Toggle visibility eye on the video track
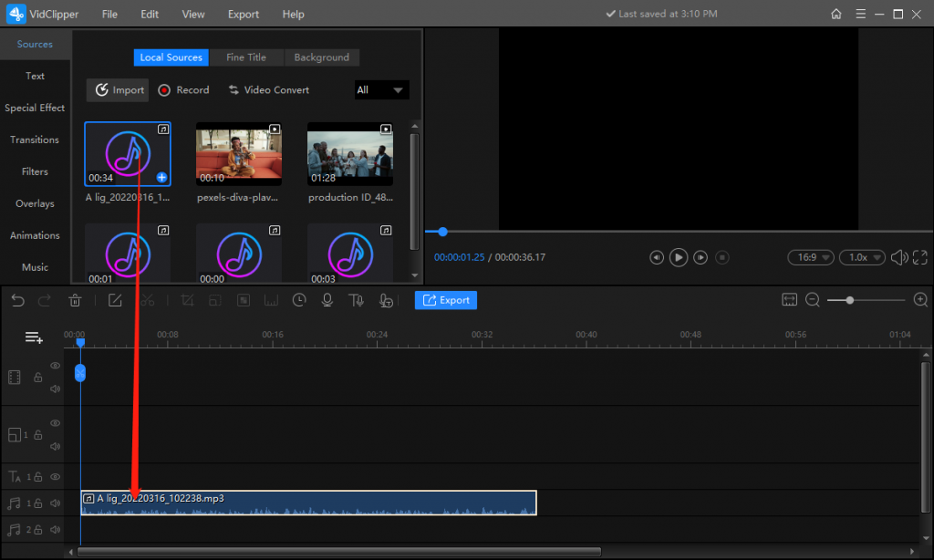The width and height of the screenshot is (934, 560). [x=55, y=366]
